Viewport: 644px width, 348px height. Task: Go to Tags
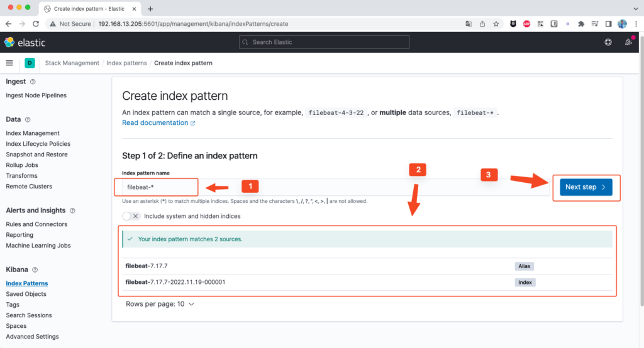13,305
